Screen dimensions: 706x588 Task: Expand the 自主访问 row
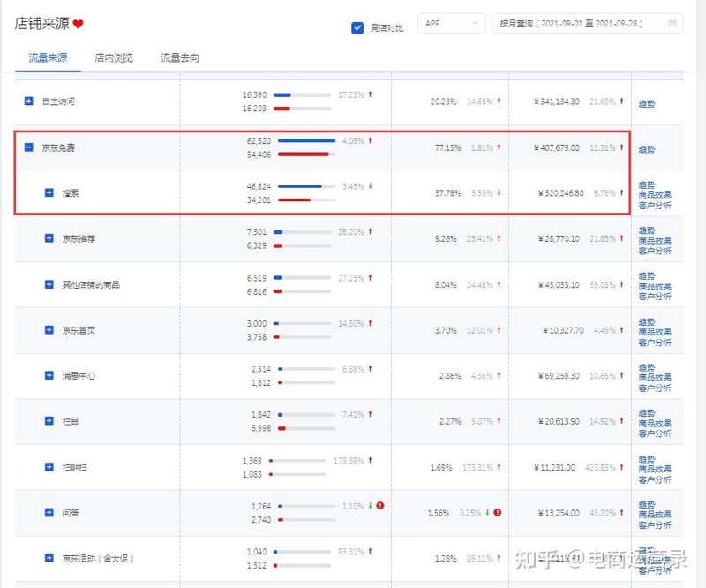[28, 101]
